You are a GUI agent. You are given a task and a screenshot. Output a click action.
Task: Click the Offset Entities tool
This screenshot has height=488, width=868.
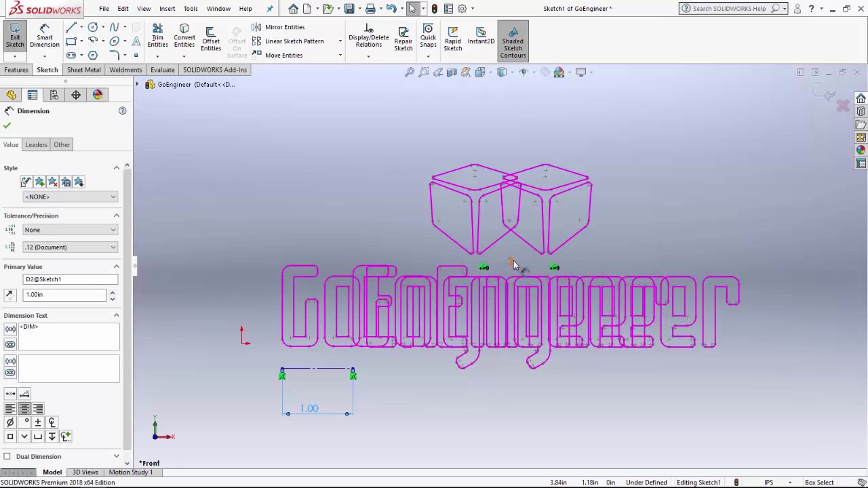[211, 38]
